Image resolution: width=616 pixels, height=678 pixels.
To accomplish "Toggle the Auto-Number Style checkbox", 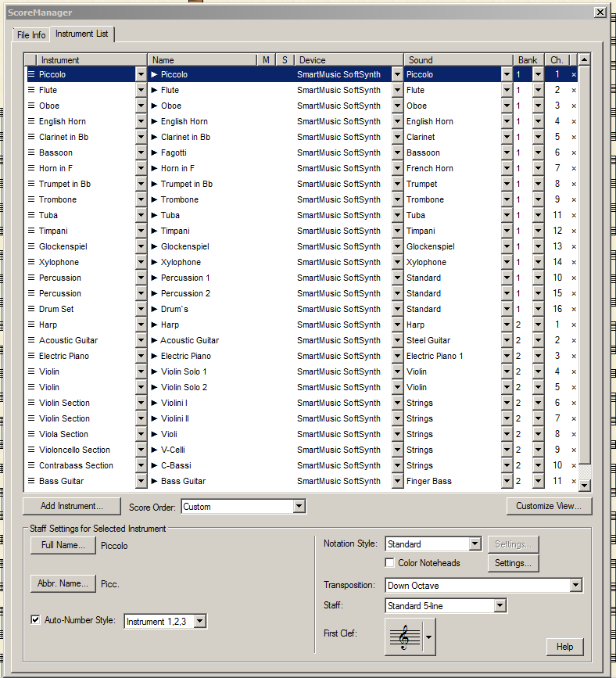I will pyautogui.click(x=35, y=620).
